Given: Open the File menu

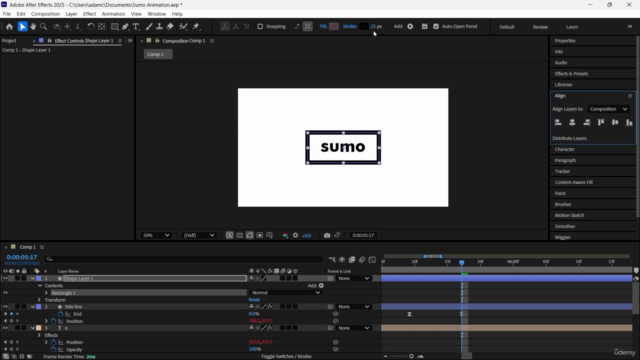Looking at the screenshot, I should tap(7, 14).
